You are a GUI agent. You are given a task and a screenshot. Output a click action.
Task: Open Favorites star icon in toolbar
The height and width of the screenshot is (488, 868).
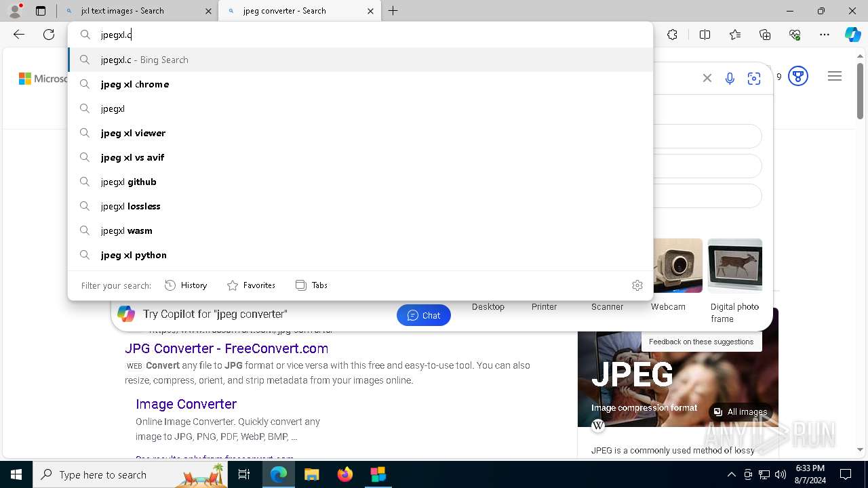coord(735,35)
